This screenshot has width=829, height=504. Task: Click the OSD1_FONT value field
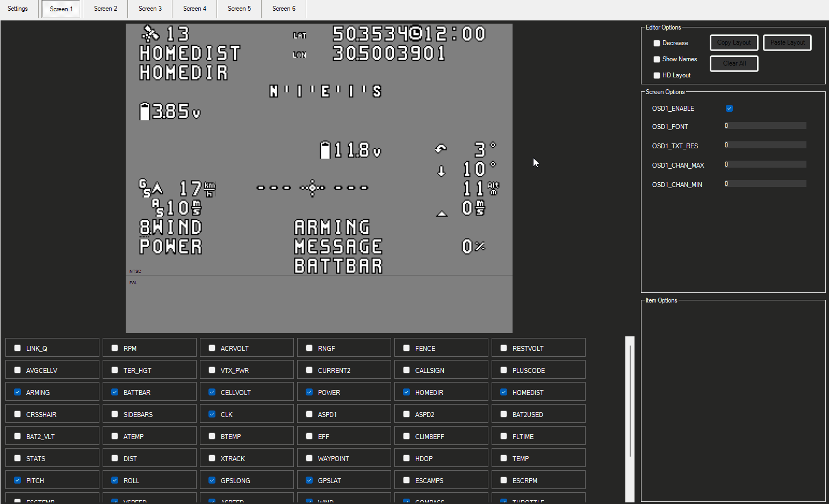pos(765,126)
